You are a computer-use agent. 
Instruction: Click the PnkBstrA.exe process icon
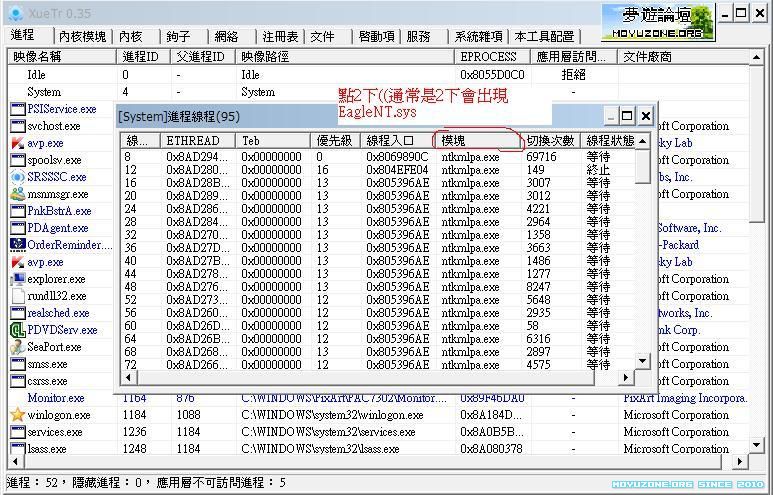(x=17, y=211)
